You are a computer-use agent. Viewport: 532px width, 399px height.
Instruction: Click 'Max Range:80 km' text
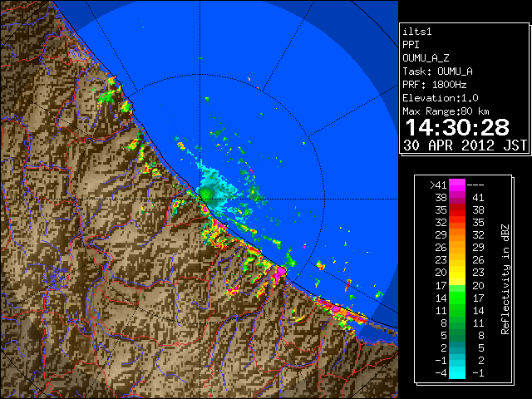pyautogui.click(x=446, y=111)
